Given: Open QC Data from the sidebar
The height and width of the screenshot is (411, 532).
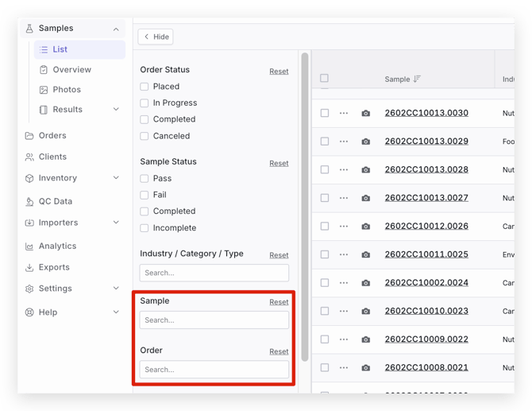Looking at the screenshot, I should [x=55, y=202].
